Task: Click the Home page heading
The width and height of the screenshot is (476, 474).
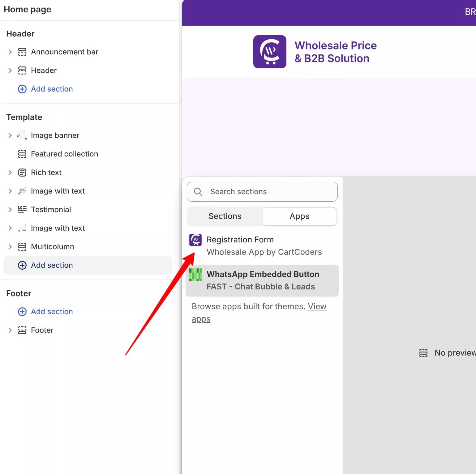Action: (28, 10)
